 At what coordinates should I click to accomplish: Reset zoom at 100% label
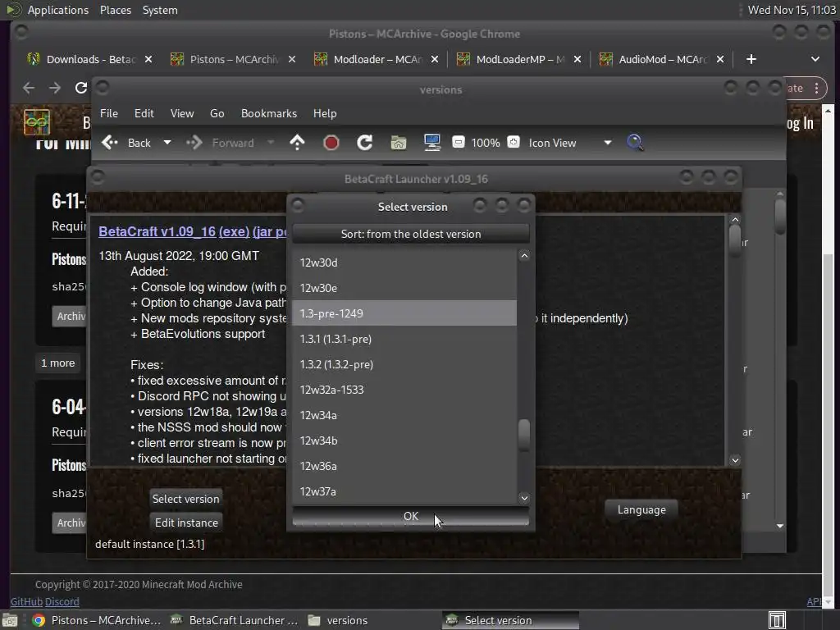tap(486, 143)
